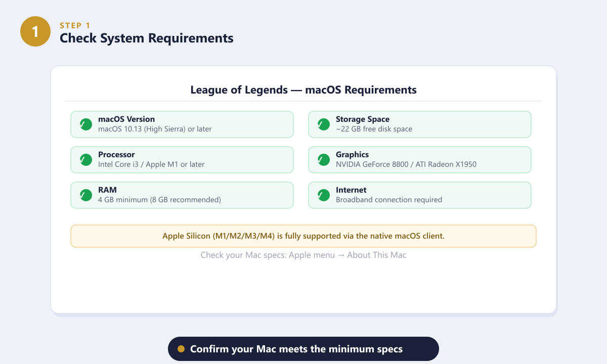The height and width of the screenshot is (364, 607).
Task: Select the Processor requirement heading
Action: click(116, 155)
